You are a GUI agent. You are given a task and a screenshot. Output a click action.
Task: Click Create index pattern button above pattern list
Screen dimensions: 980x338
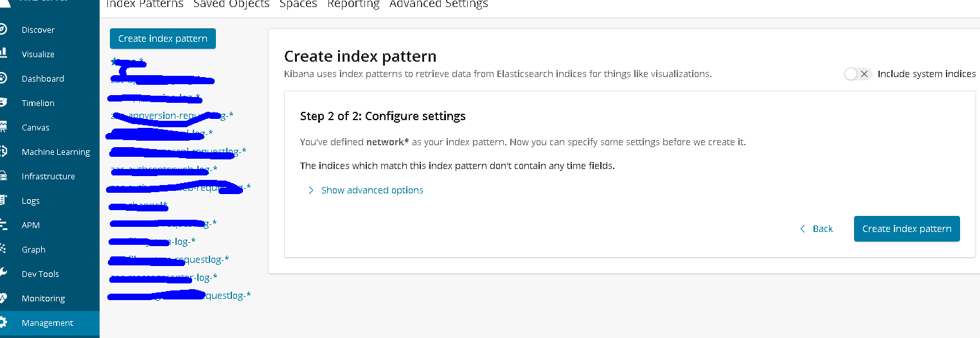pos(163,39)
